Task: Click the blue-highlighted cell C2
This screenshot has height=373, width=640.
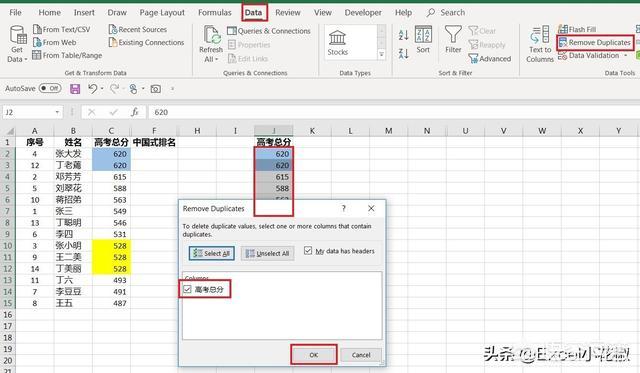Action: coord(111,154)
